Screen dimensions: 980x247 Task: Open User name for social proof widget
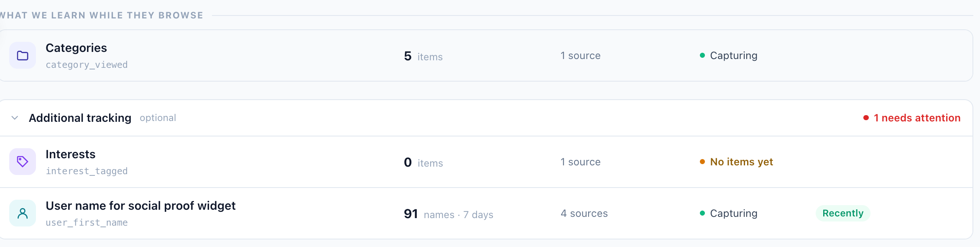tap(140, 206)
